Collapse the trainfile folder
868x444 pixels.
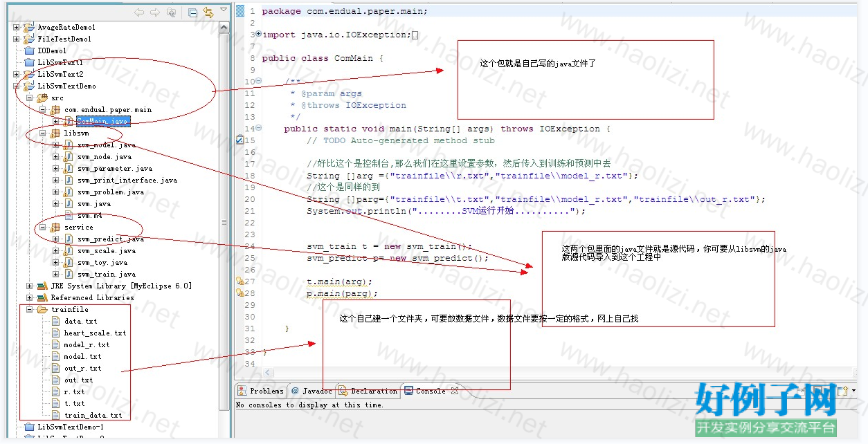pyautogui.click(x=29, y=310)
